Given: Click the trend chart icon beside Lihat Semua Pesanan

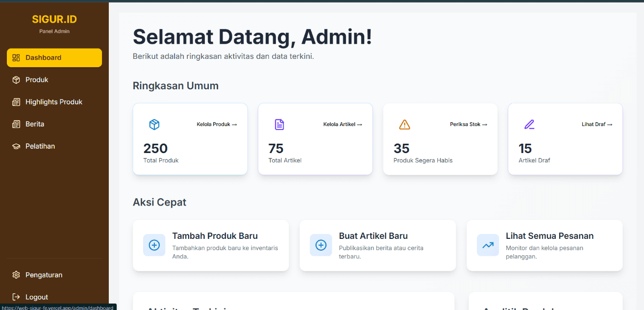Looking at the screenshot, I should point(488,245).
